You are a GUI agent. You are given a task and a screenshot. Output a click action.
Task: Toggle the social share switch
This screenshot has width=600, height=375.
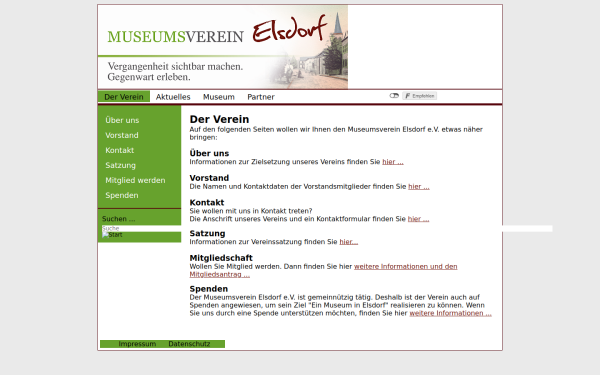[394, 96]
